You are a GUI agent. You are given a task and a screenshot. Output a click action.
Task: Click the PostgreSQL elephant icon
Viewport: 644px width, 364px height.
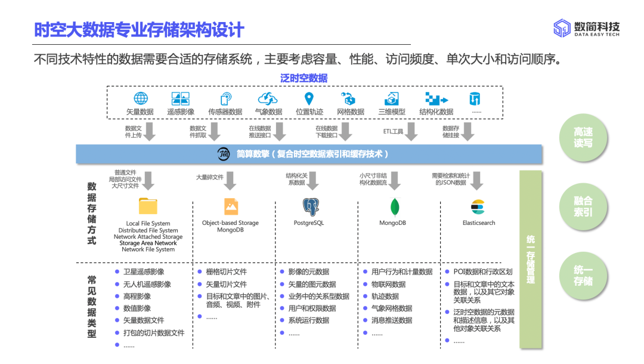[x=311, y=206]
